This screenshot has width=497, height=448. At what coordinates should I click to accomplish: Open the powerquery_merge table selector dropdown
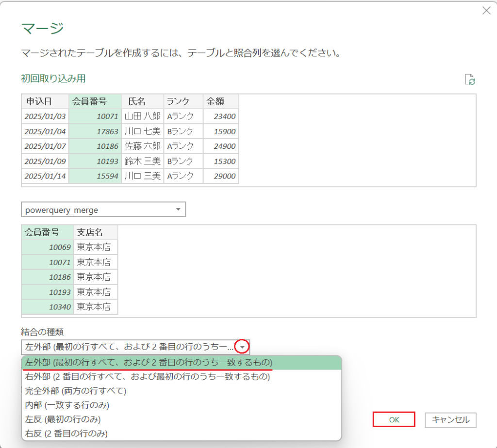pyautogui.click(x=179, y=209)
